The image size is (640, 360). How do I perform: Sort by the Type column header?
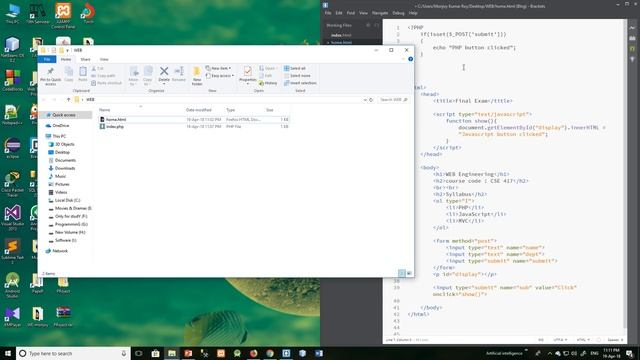pos(231,110)
